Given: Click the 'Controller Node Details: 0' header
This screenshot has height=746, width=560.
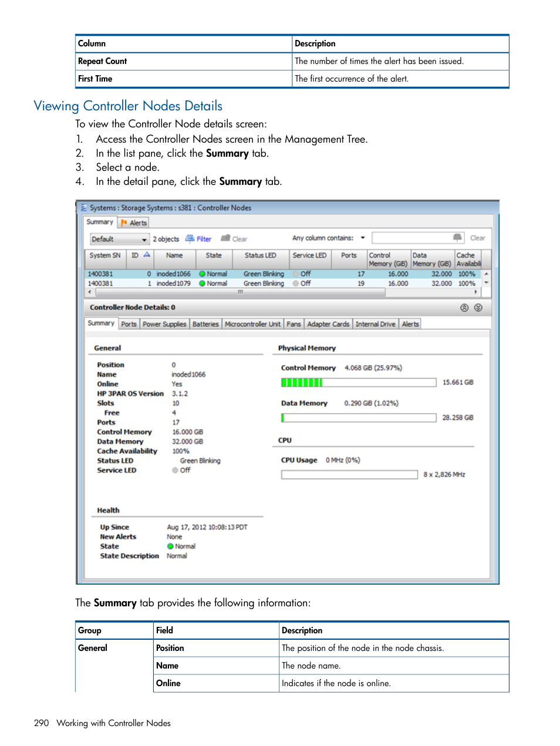Looking at the screenshot, I should (133, 308).
